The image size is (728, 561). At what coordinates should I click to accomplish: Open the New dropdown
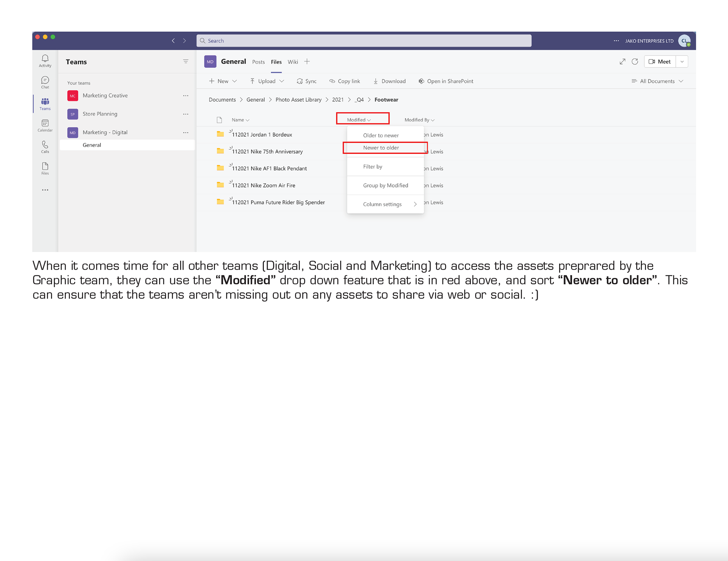pyautogui.click(x=223, y=81)
